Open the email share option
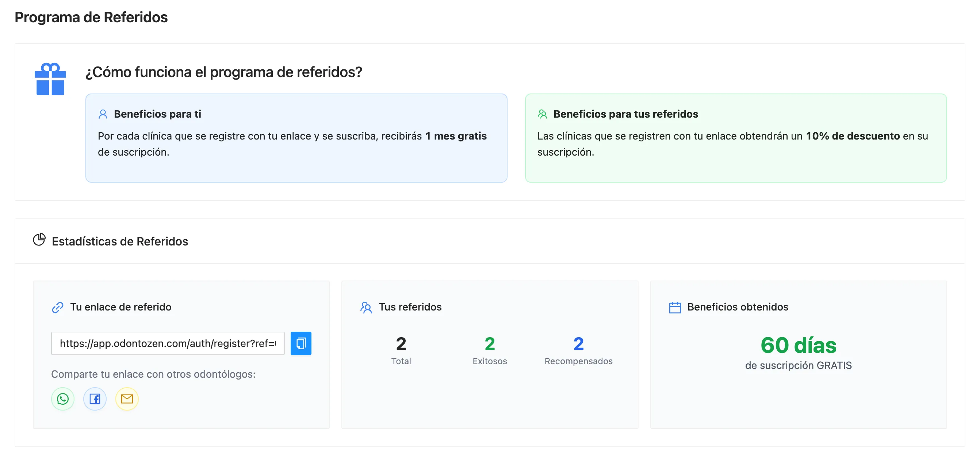 [127, 399]
